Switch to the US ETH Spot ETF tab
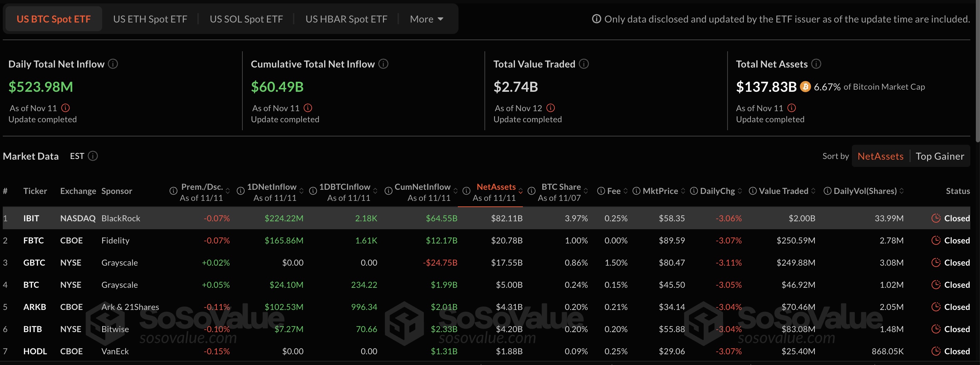Viewport: 980px width, 365px height. (150, 19)
